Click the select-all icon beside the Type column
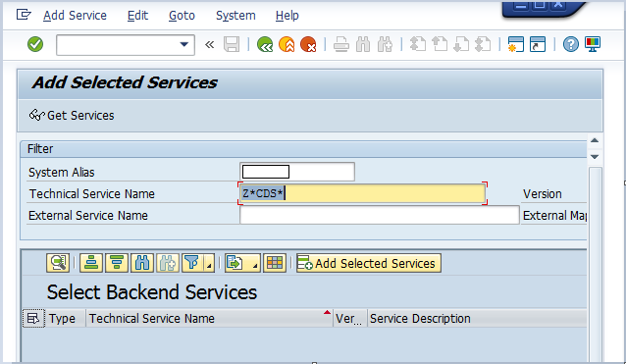This screenshot has height=364, width=626. tap(33, 319)
